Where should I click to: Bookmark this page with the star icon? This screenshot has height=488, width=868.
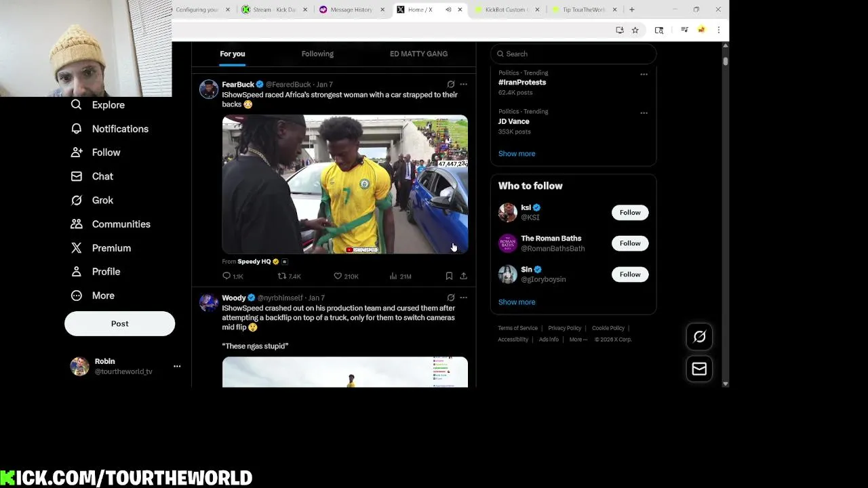635,30
